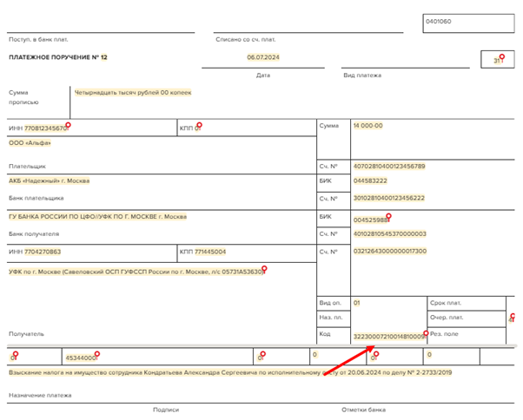Select payer name ООО «Альфа»
This screenshot has height=420, width=523.
[x=30, y=142]
